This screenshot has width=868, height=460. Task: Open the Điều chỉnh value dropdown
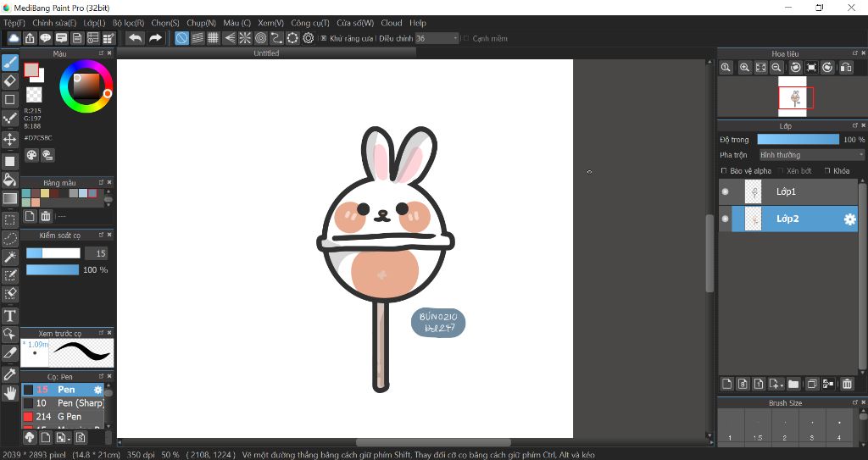point(437,38)
